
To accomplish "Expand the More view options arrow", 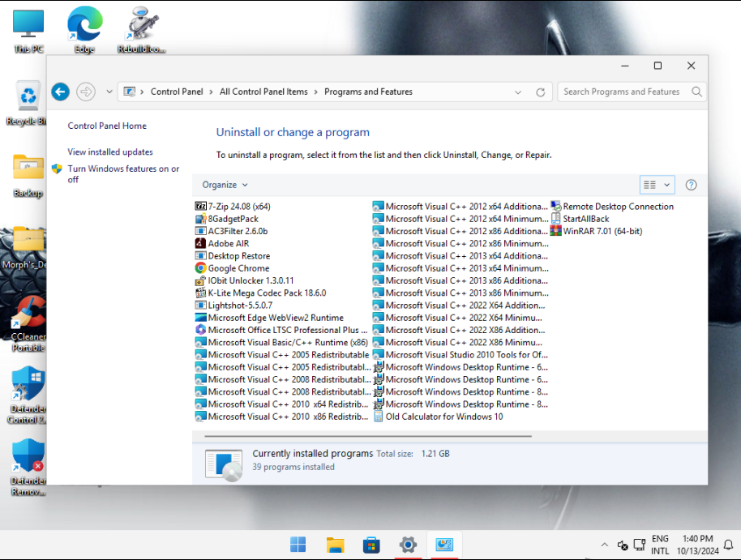I will 666,185.
